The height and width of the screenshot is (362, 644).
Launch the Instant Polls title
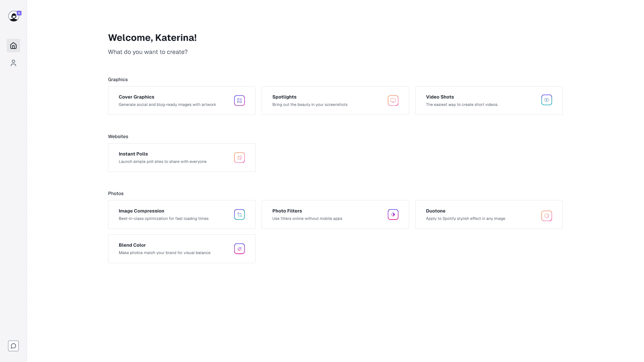click(x=133, y=154)
